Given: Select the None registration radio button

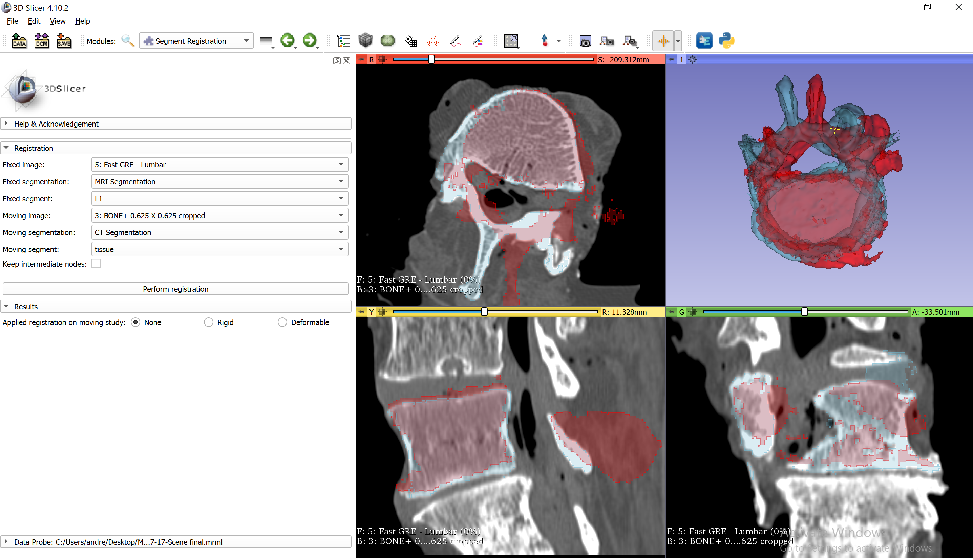Looking at the screenshot, I should [x=135, y=322].
